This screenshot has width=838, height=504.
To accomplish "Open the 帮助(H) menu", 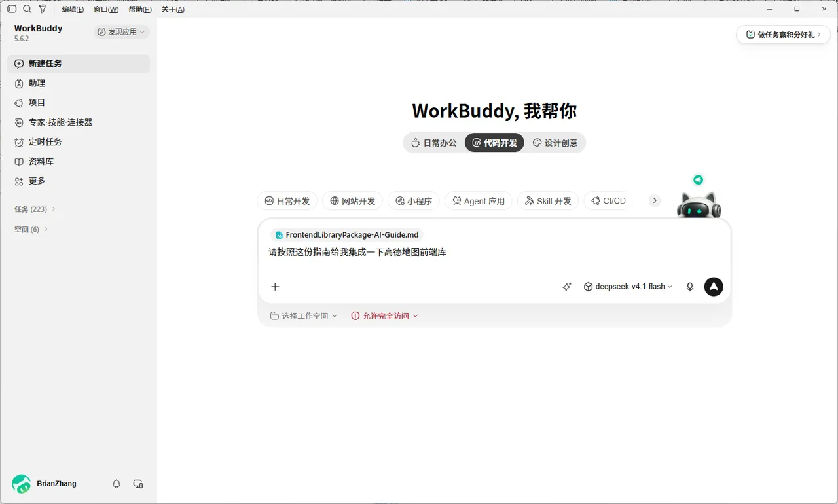I will click(x=140, y=9).
